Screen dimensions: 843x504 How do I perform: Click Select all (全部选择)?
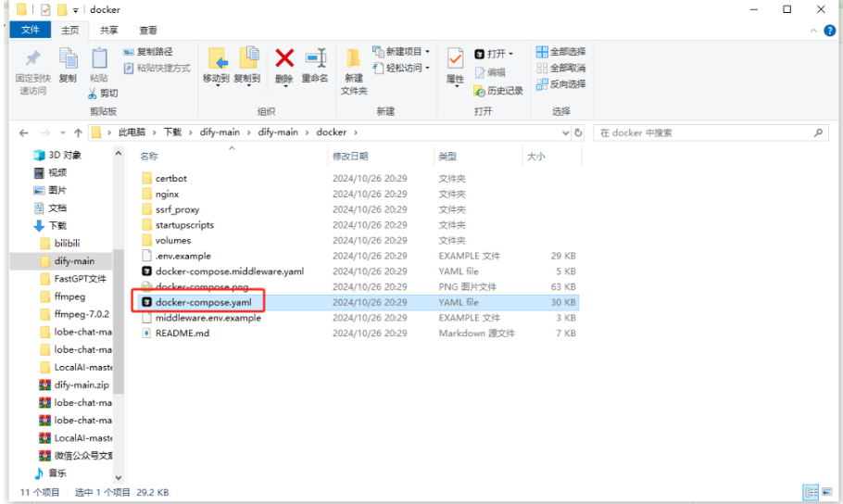[x=560, y=52]
